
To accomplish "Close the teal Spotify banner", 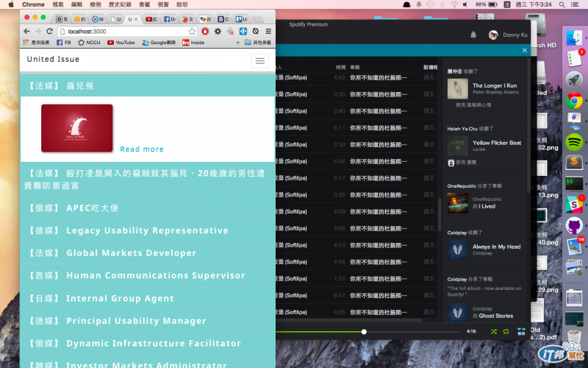I will tap(525, 50).
